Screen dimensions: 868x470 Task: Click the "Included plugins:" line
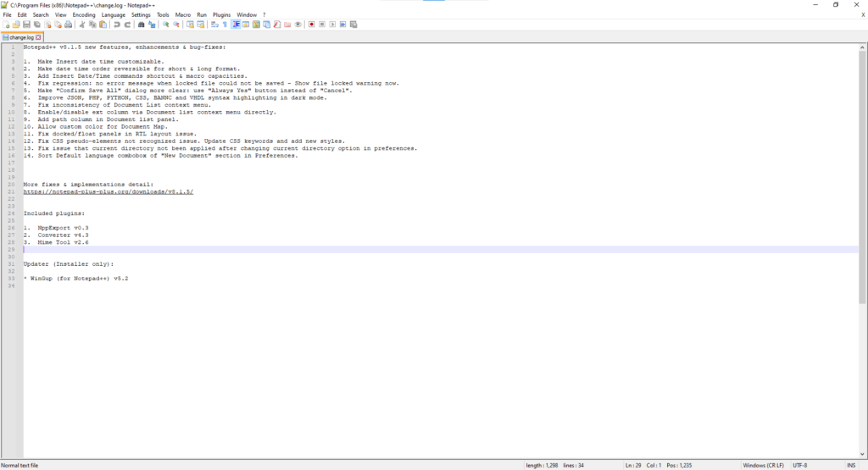pos(54,213)
